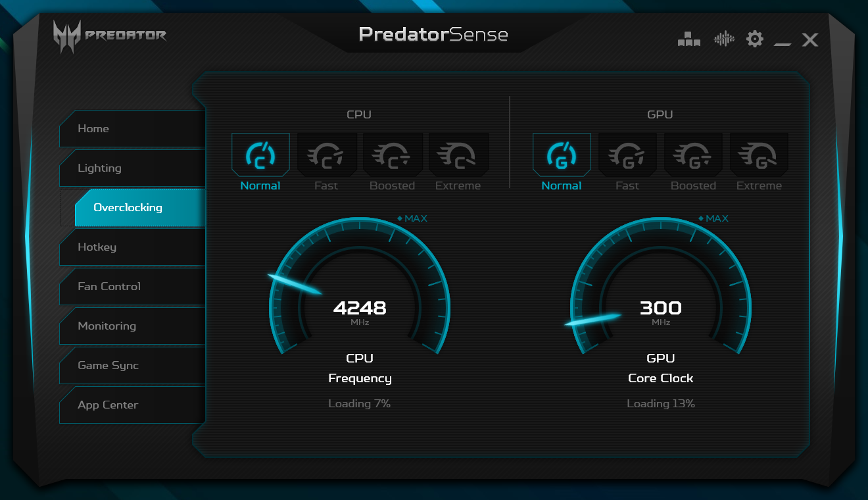868x500 pixels.
Task: Go to the Home tab
Action: click(x=132, y=128)
